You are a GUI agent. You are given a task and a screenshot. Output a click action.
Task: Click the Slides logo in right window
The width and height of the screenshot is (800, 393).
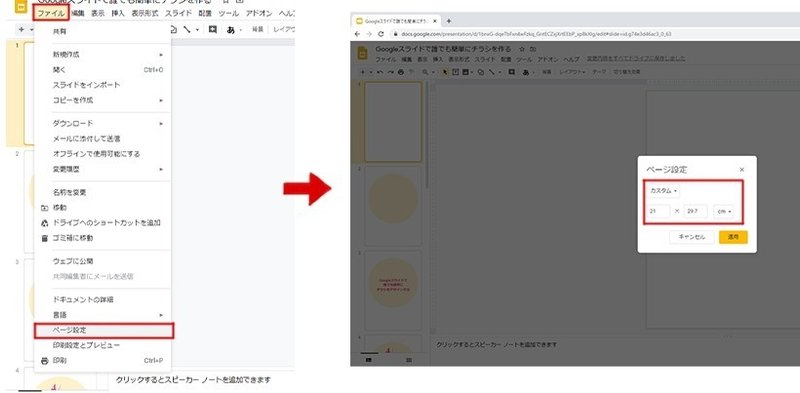coord(363,53)
